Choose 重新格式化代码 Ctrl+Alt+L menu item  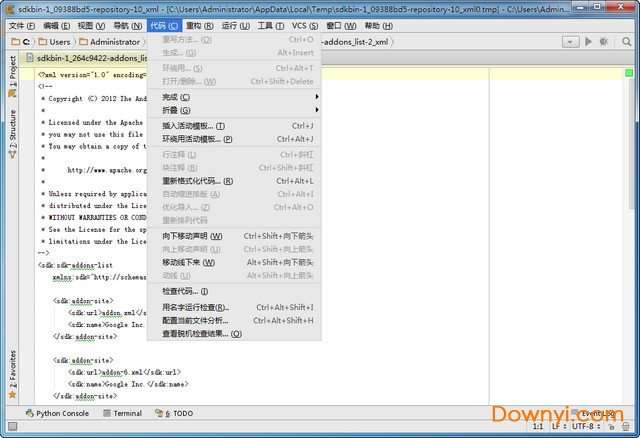[x=234, y=181]
